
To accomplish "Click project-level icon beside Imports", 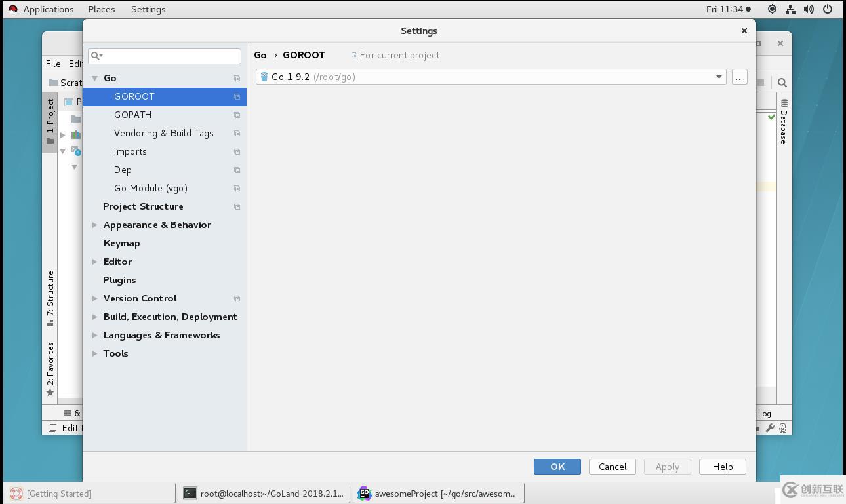I will point(237,151).
